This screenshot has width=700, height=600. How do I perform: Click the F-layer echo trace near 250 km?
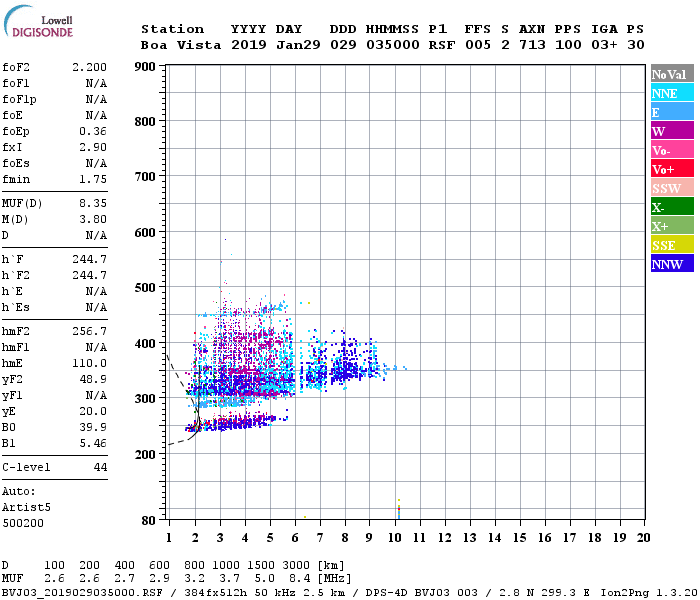(x=237, y=422)
